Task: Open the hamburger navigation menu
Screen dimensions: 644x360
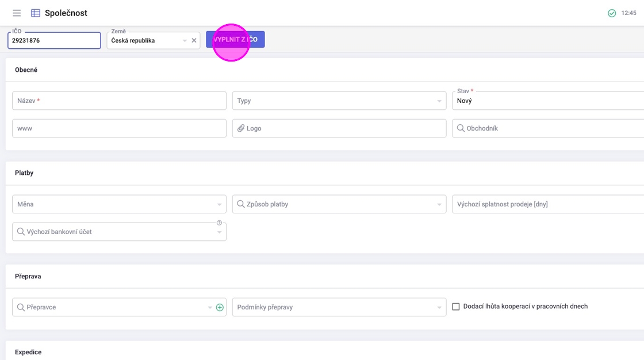Action: [17, 13]
